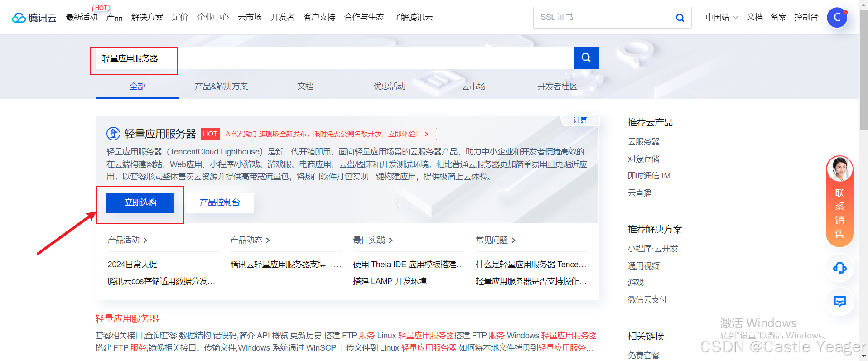Open 客户支持 menu item
This screenshot has height=361, width=868.
[319, 17]
